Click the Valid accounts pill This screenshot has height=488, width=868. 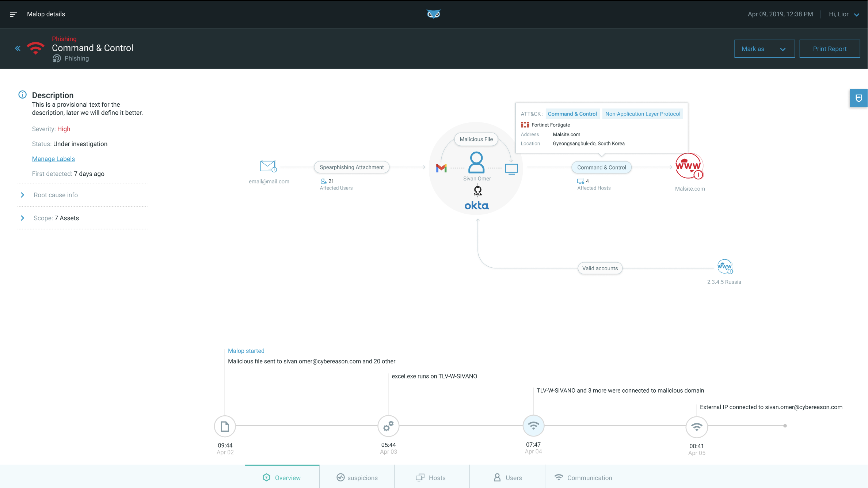pos(600,268)
